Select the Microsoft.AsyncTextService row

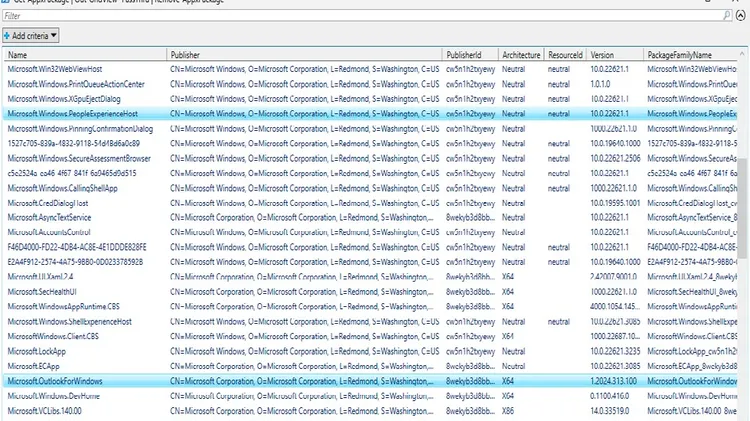[x=371, y=217]
